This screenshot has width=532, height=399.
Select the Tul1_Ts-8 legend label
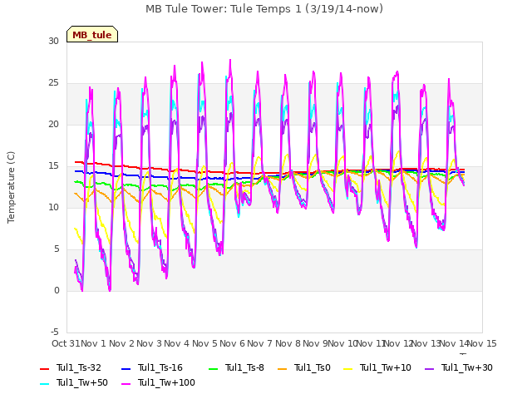click(244, 367)
